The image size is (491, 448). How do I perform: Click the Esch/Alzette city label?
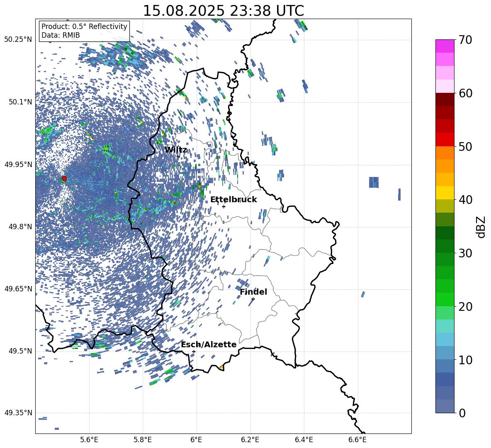[x=209, y=344]
